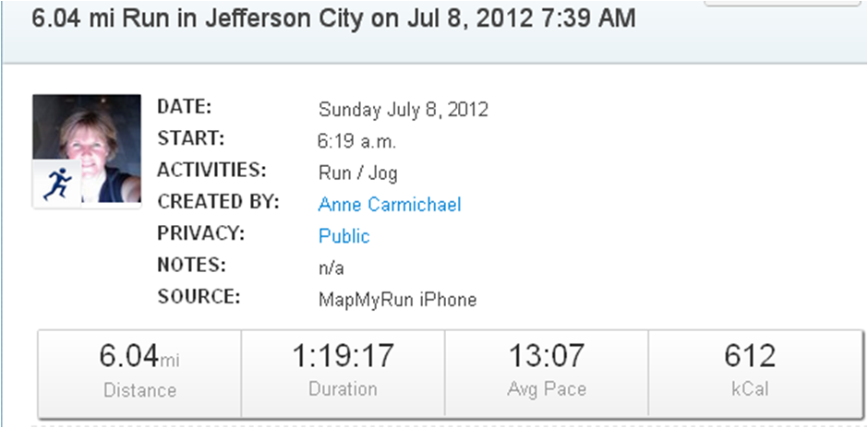Click the MapMyRun iPhone source value
The image size is (868, 428).
pyautogui.click(x=397, y=300)
